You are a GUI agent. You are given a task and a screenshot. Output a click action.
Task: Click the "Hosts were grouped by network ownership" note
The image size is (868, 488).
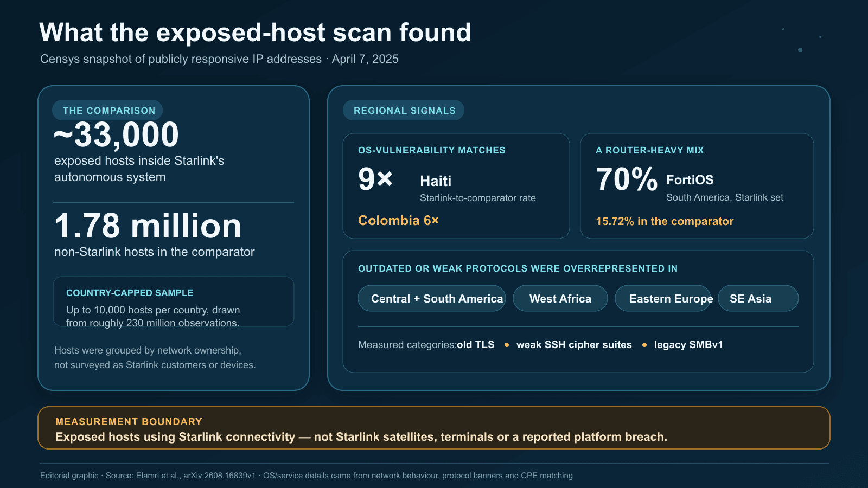click(x=155, y=357)
